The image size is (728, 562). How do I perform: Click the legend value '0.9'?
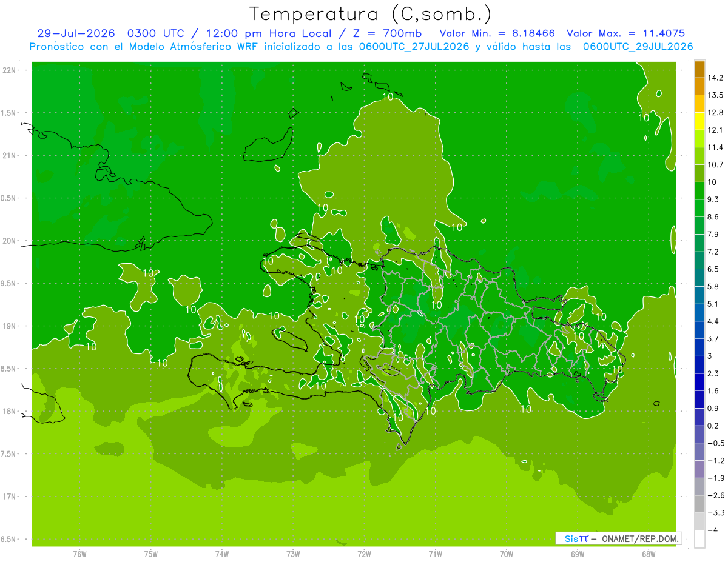pos(713,408)
